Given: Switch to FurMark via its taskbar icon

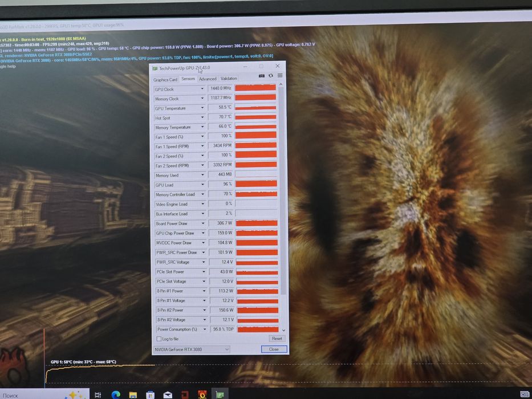Looking at the screenshot, I should coord(202,394).
